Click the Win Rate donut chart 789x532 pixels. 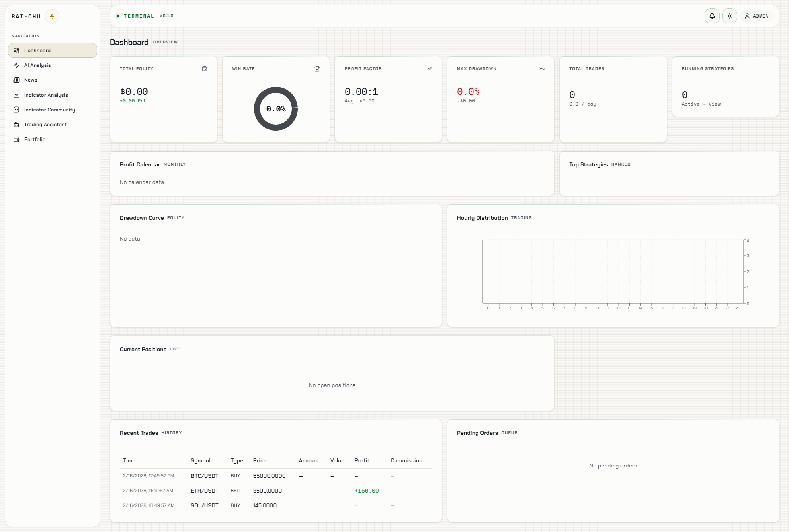click(x=276, y=108)
